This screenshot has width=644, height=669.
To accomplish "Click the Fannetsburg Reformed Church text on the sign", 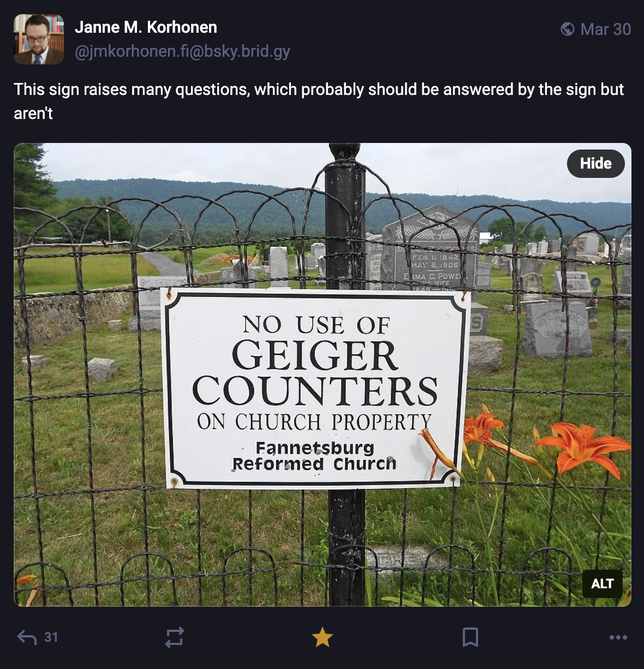I will click(314, 456).
